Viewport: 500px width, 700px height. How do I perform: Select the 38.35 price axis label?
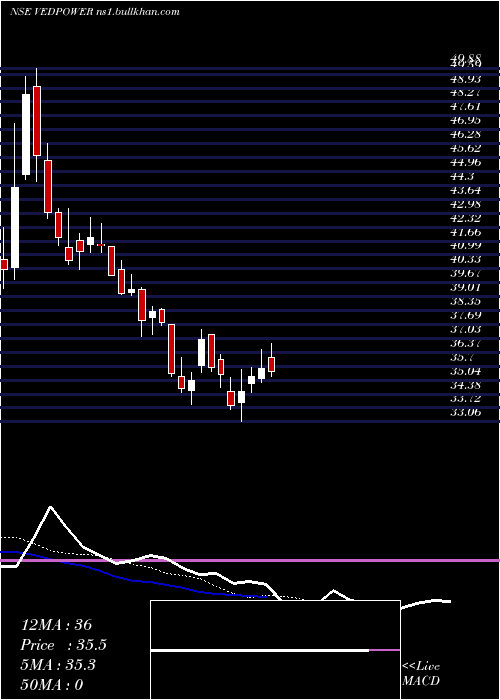point(466,301)
